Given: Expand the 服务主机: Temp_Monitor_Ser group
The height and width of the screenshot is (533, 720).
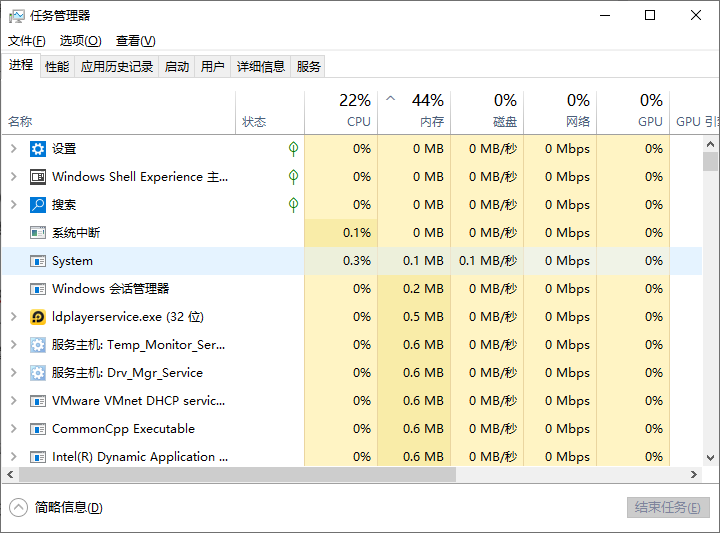Looking at the screenshot, I should (14, 345).
